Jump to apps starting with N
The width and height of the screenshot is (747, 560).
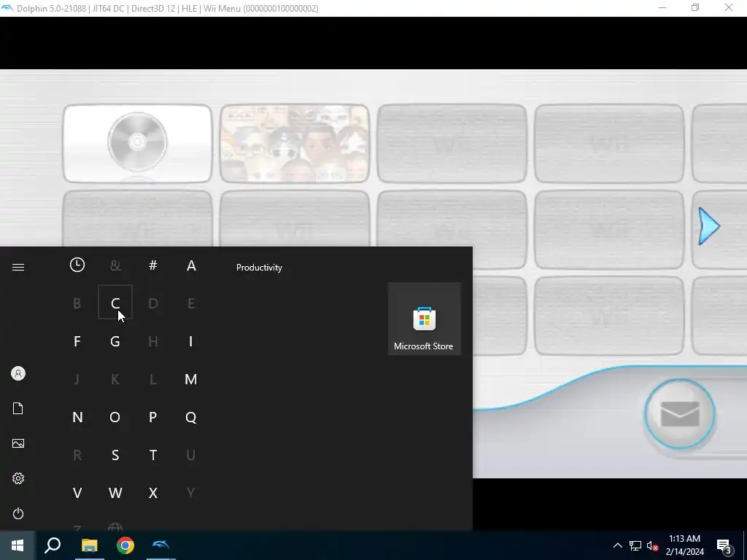77,417
